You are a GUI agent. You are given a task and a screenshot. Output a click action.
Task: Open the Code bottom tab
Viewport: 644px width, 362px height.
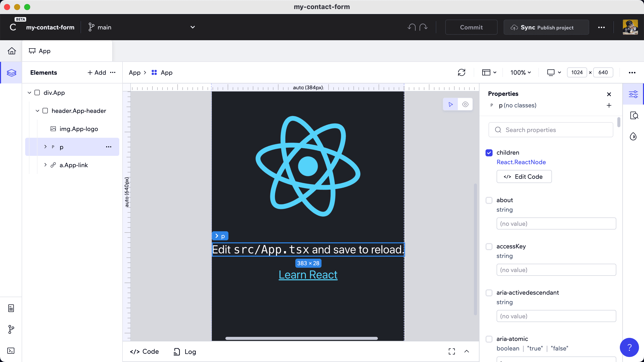[x=144, y=351]
